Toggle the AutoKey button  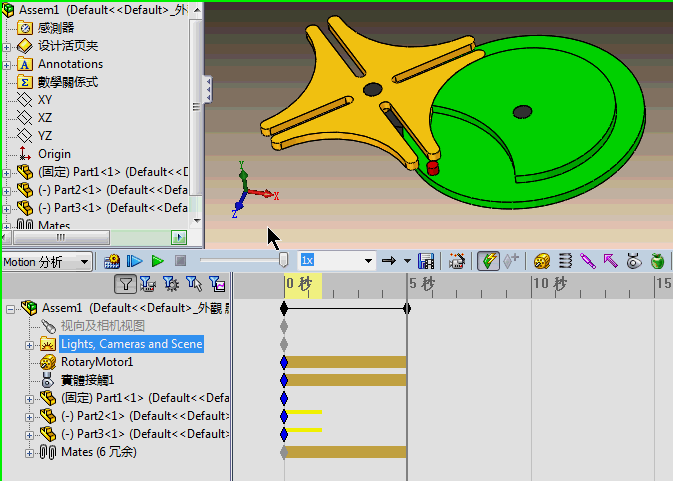tap(488, 261)
